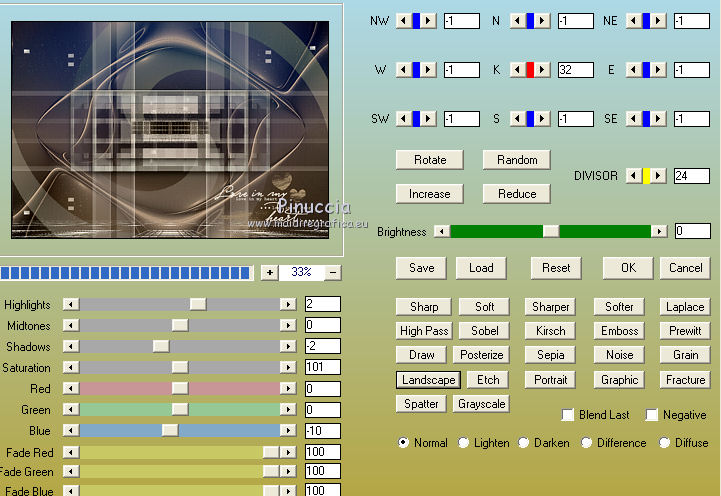The image size is (721, 496).
Task: Select the Diffuse blend mode
Action: pyautogui.click(x=664, y=443)
